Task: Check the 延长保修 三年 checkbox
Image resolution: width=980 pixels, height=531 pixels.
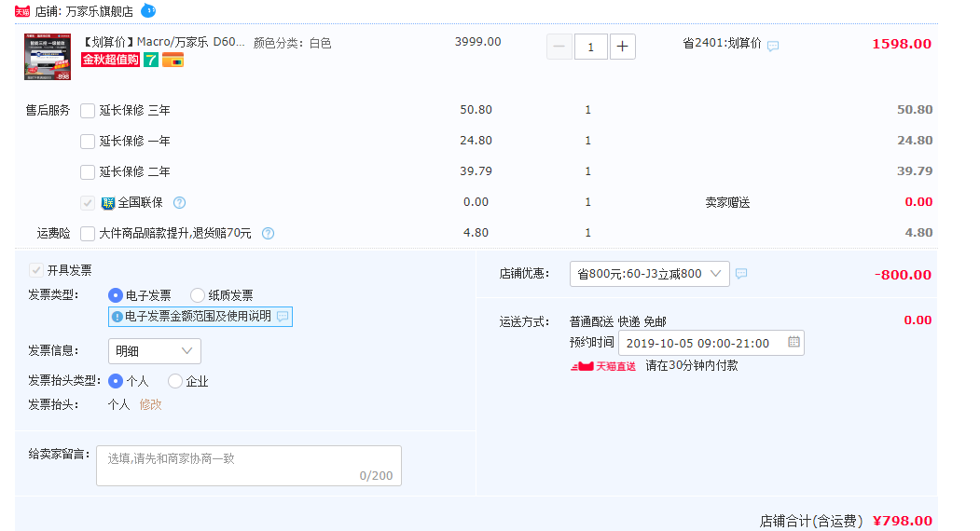Action: 88,111
